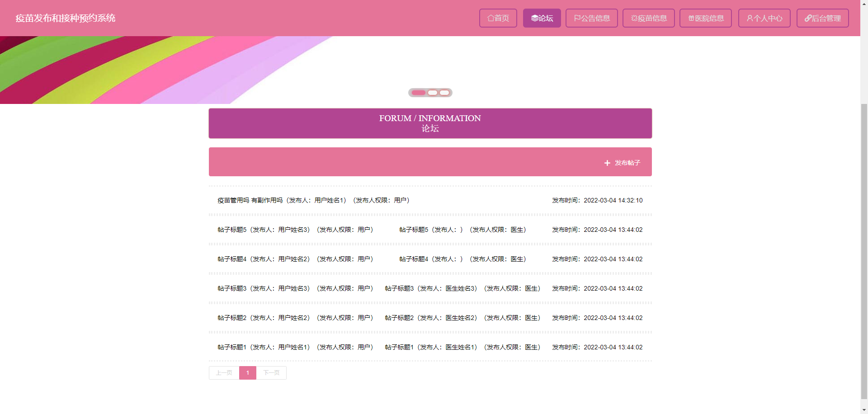Click the 发布时间 of the 帖子标题2 row
The width and height of the screenshot is (868, 414).
597,318
